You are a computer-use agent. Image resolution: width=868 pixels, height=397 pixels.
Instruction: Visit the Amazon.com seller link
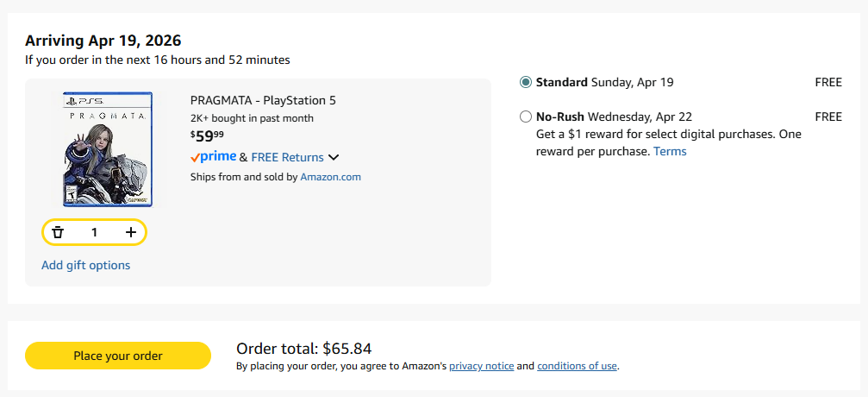tap(330, 177)
